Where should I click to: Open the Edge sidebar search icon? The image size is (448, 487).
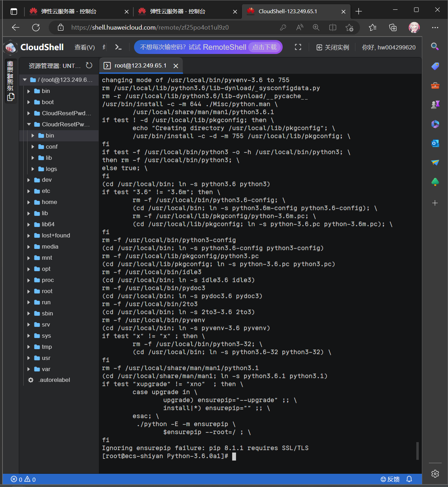click(435, 46)
